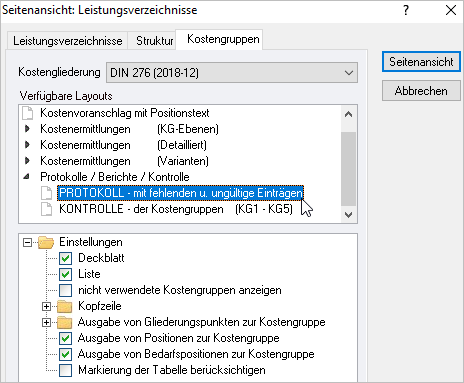This screenshot has width=464, height=383.
Task: Click the layouts list scroll-up arrow
Action: point(349,114)
